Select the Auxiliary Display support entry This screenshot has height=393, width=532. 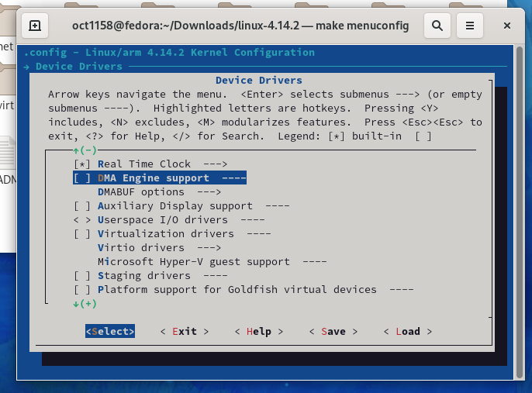(x=181, y=206)
